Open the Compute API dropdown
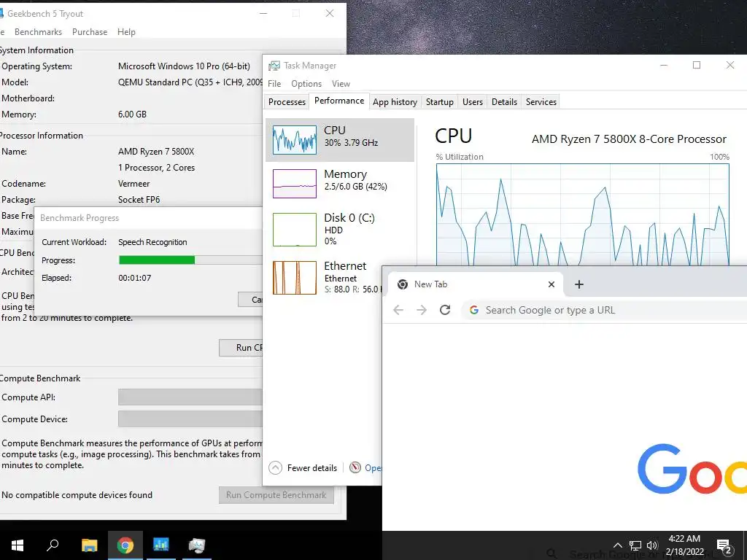Screen dimensions: 747x560 click(190, 397)
